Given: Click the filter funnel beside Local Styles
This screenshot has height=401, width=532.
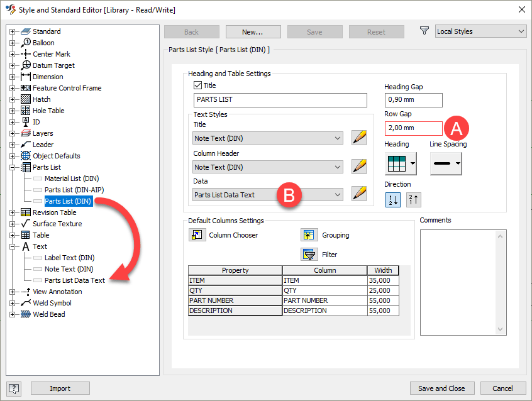Looking at the screenshot, I should click(424, 31).
